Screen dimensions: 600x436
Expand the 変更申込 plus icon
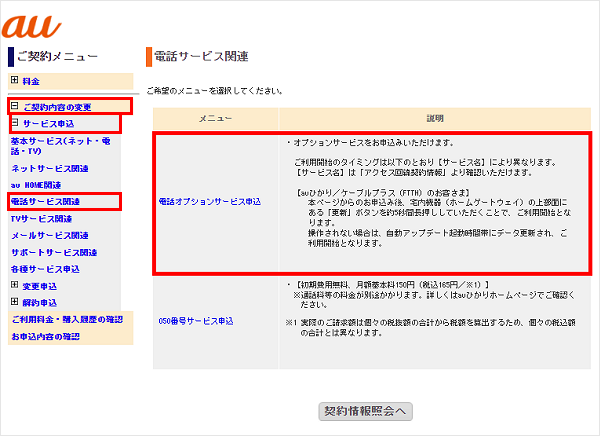(x=14, y=285)
